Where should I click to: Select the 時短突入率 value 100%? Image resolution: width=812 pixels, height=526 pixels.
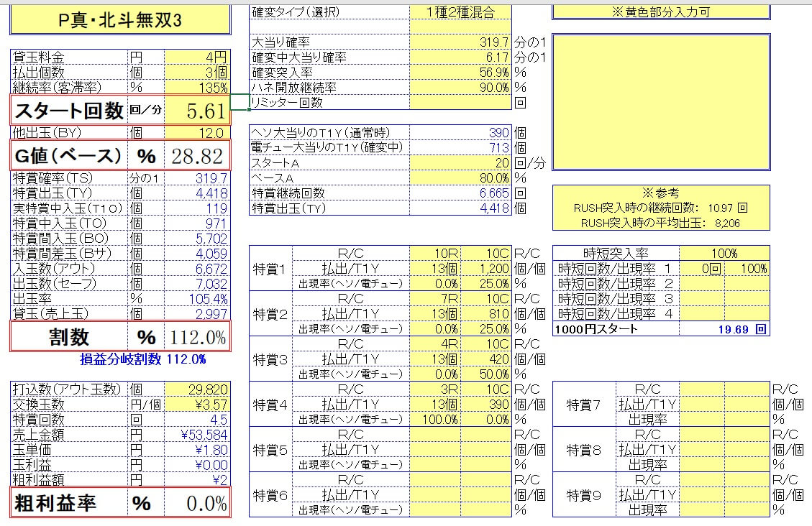point(724,254)
